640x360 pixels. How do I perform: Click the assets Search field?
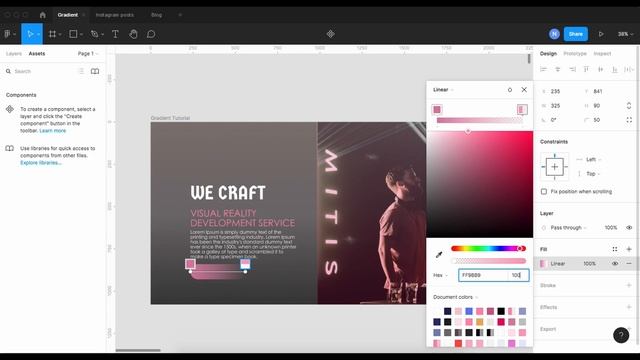[x=42, y=71]
